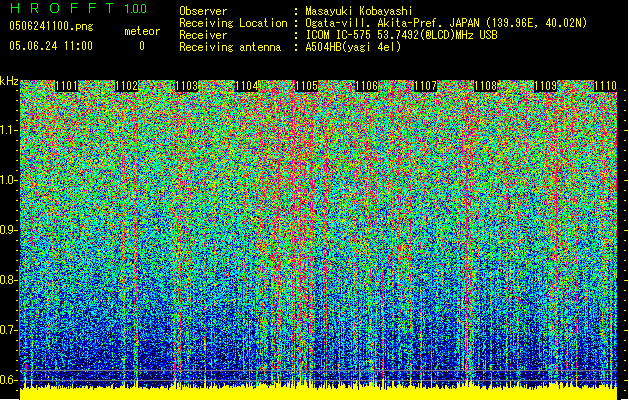Click the 1105 time marker
This screenshot has width=629, height=400.
click(x=306, y=86)
